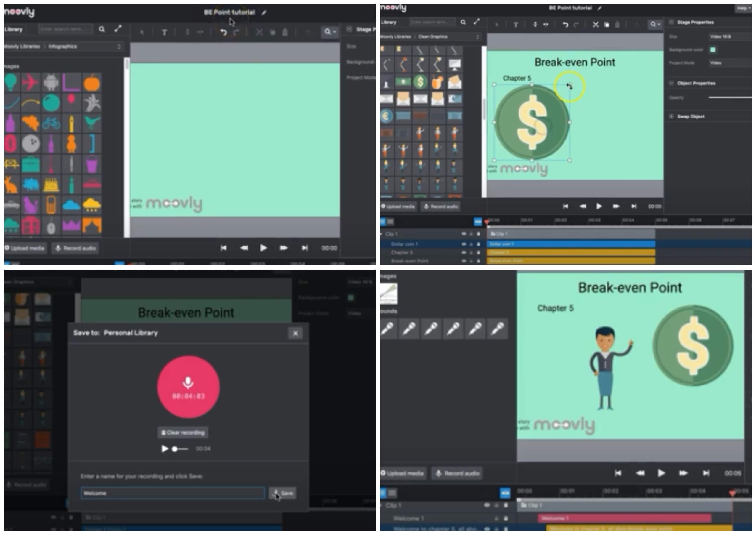Toggle visibility of the Break-even Point layer

pos(464,261)
